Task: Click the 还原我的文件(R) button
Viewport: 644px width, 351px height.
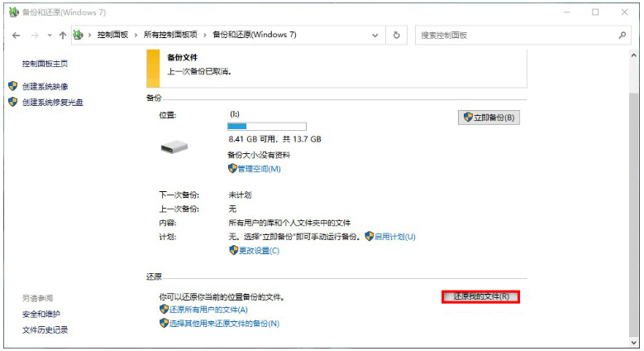Action: (x=480, y=296)
